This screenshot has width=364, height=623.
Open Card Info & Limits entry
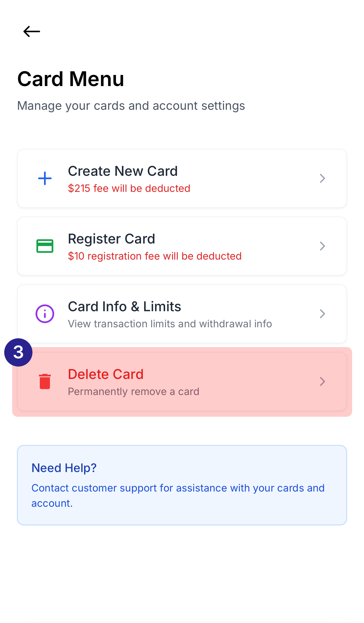click(x=124, y=307)
